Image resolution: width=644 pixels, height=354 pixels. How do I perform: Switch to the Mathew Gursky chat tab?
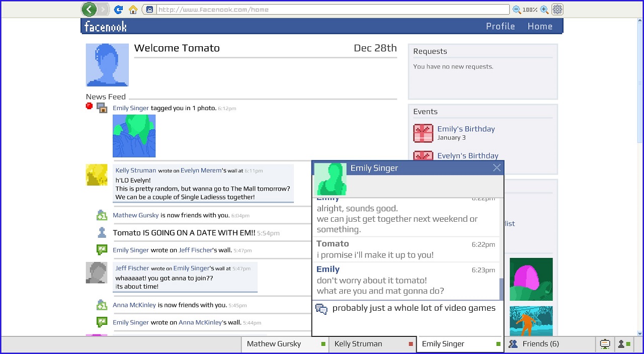coord(285,344)
